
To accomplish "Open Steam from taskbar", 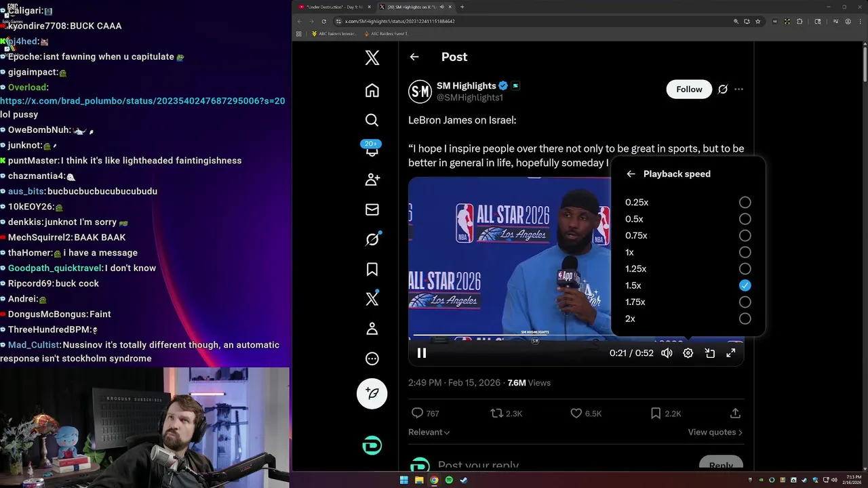I will [464, 480].
